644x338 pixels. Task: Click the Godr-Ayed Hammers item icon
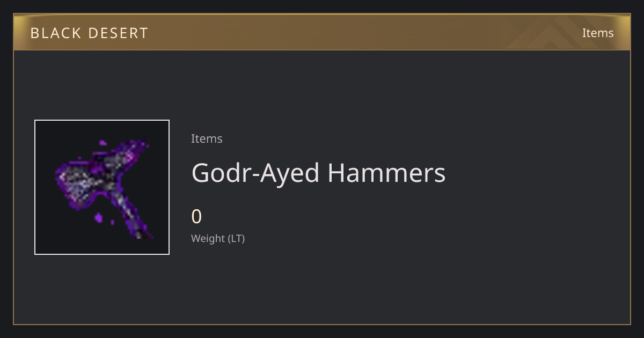tap(102, 187)
